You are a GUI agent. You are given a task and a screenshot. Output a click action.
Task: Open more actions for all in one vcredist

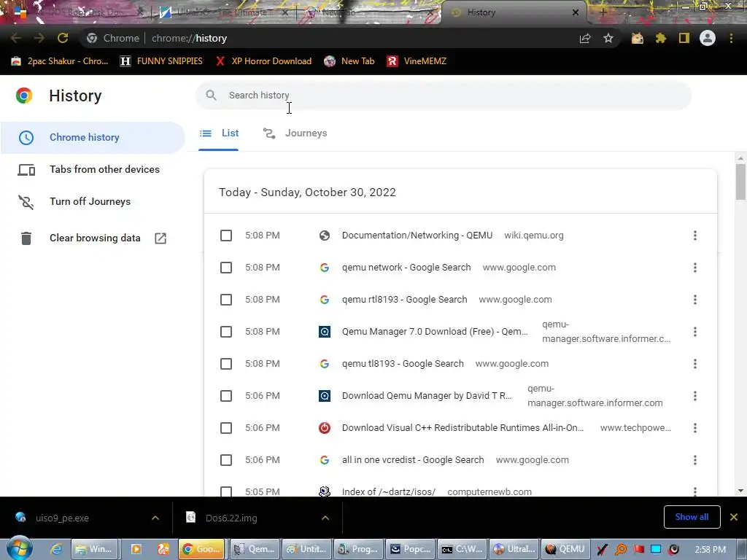tap(695, 460)
